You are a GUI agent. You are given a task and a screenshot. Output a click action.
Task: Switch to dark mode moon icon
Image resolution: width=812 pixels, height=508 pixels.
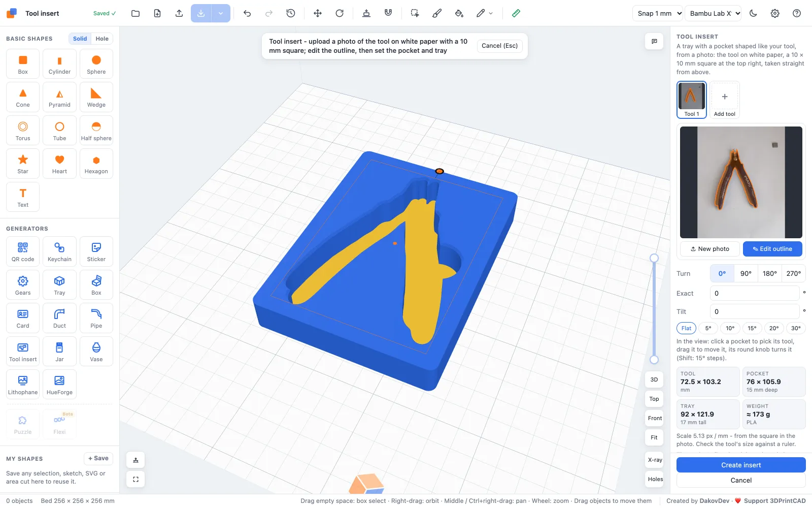click(753, 13)
